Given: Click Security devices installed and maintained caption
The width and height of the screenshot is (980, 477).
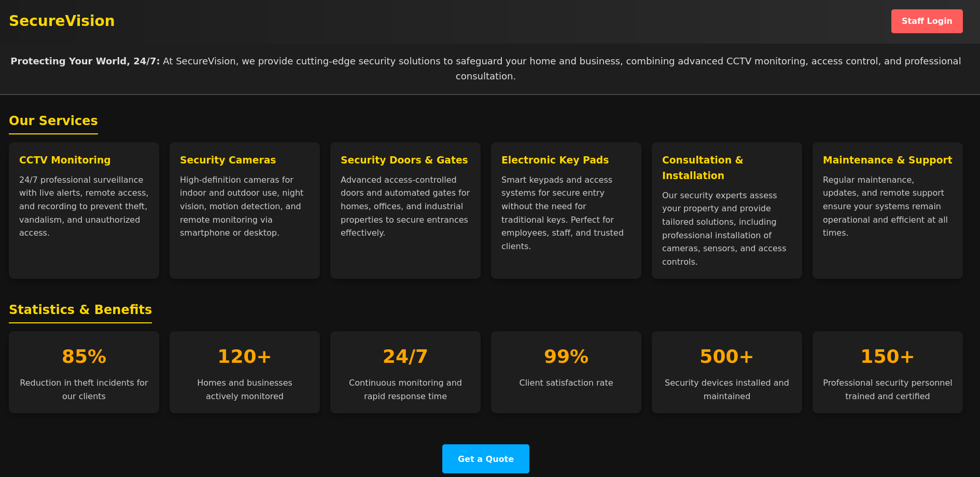Looking at the screenshot, I should [727, 389].
